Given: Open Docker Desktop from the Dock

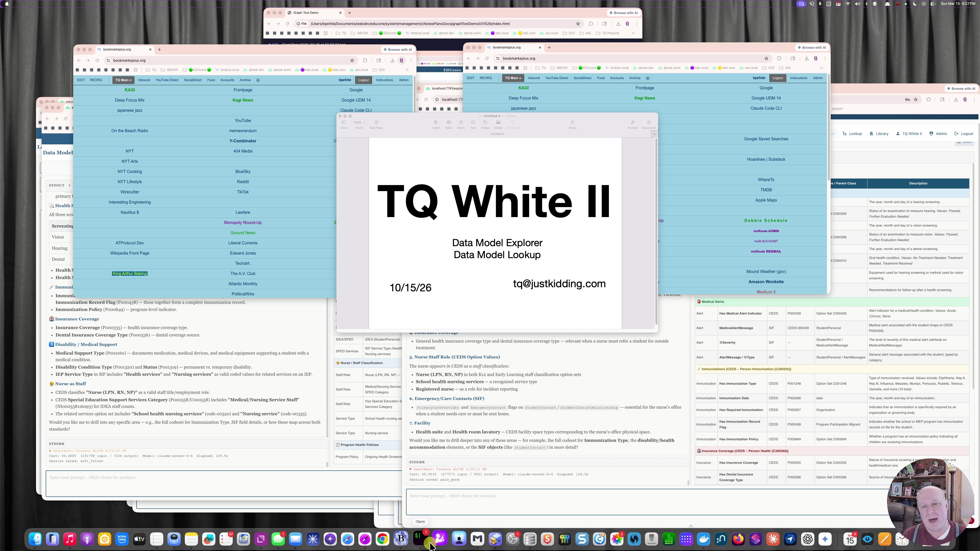Looking at the screenshot, I should tap(703, 539).
